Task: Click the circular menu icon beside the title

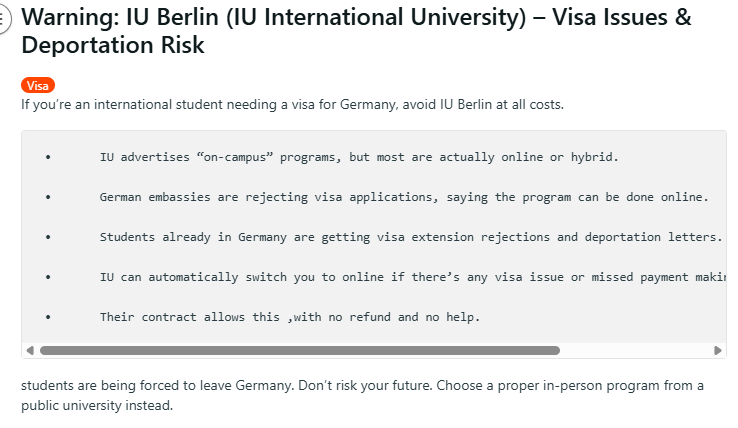Action: pos(3,18)
